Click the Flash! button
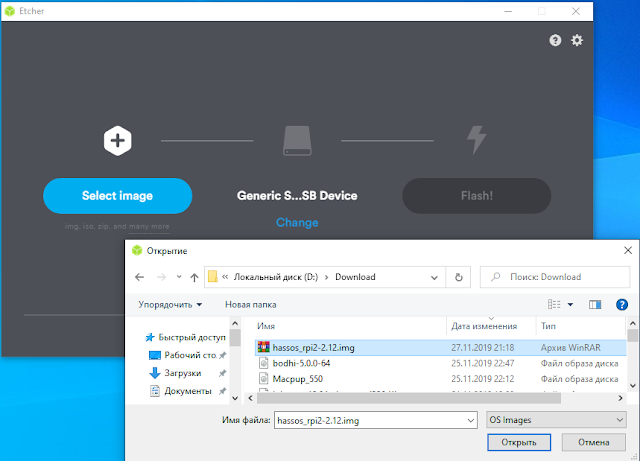Viewport: 640px width, 461px height. point(477,196)
